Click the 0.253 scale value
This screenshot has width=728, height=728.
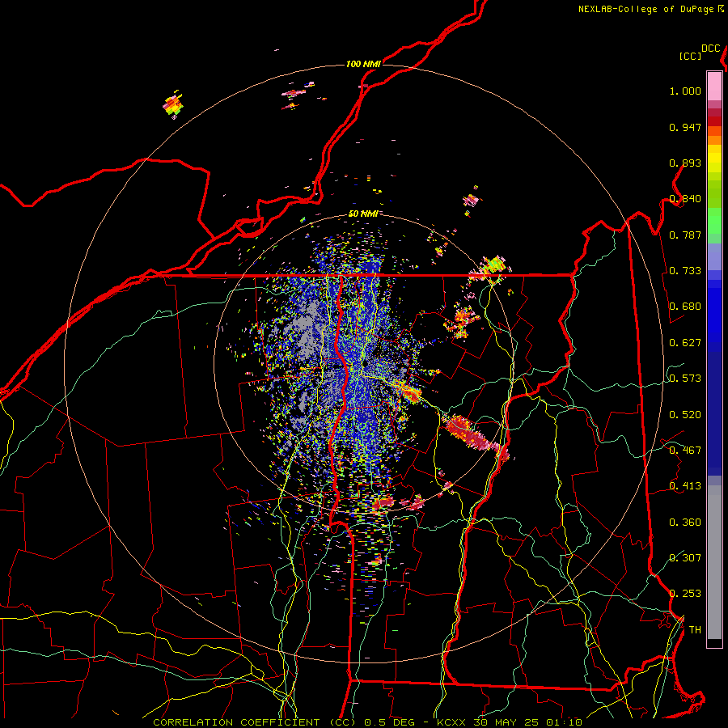click(685, 594)
